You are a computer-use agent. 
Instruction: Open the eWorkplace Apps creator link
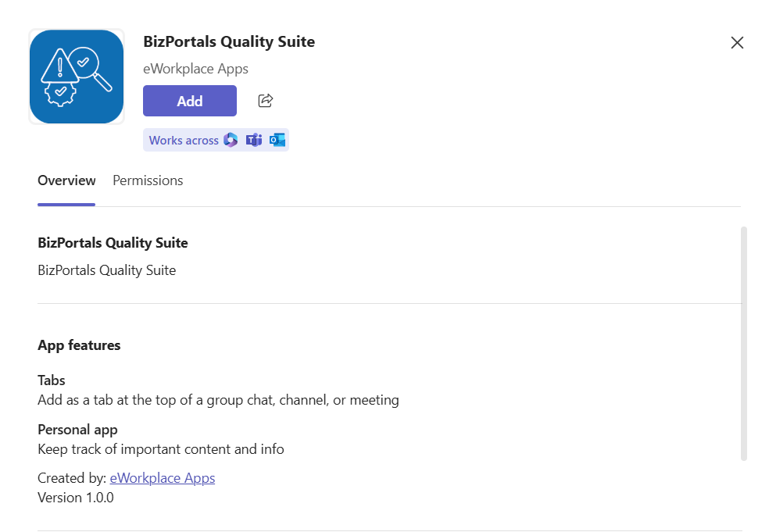click(x=163, y=478)
